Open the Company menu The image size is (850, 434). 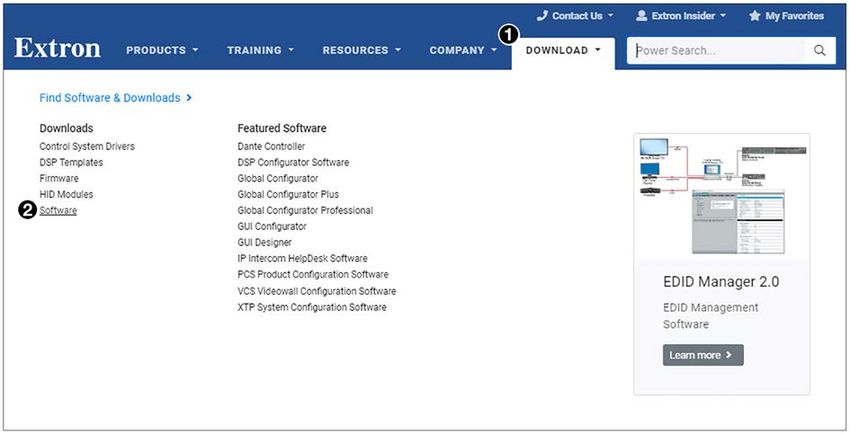(x=463, y=50)
